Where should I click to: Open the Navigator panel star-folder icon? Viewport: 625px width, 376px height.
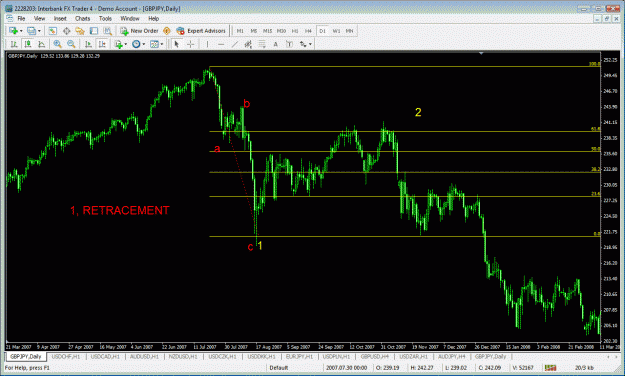(80, 31)
